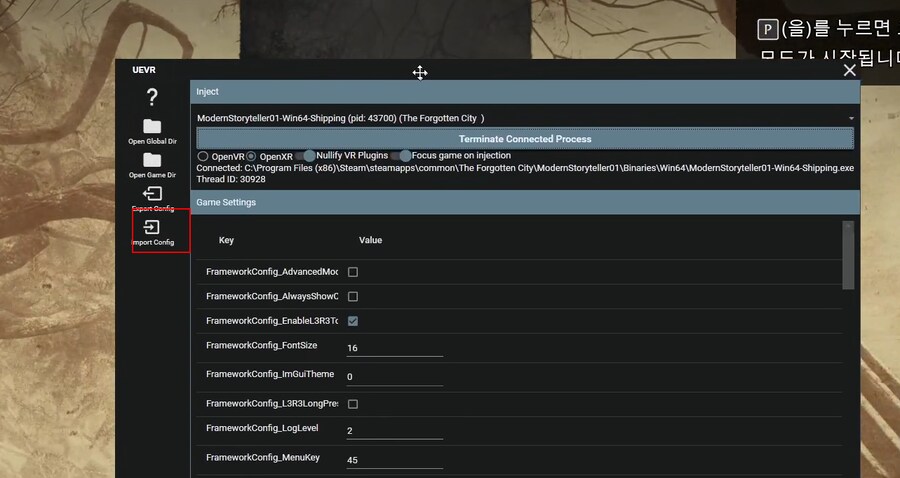This screenshot has width=900, height=478.
Task: Click the FrameworkConfig_FontSize key label
Action: tap(261, 345)
